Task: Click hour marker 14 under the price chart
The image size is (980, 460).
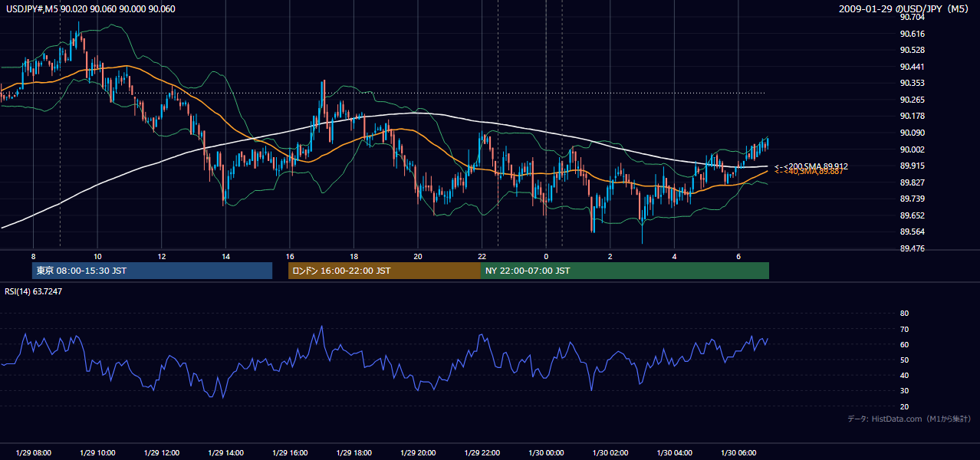Action: tap(225, 256)
